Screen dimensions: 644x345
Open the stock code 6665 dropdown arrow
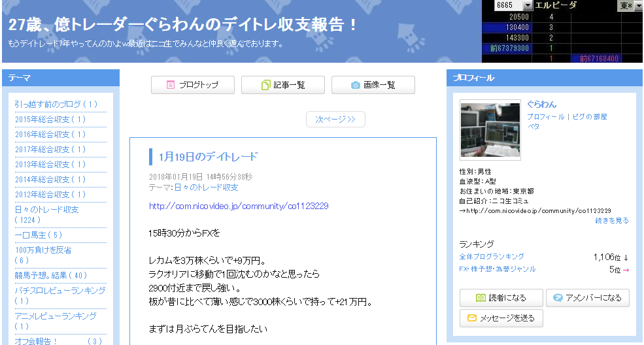(528, 5)
